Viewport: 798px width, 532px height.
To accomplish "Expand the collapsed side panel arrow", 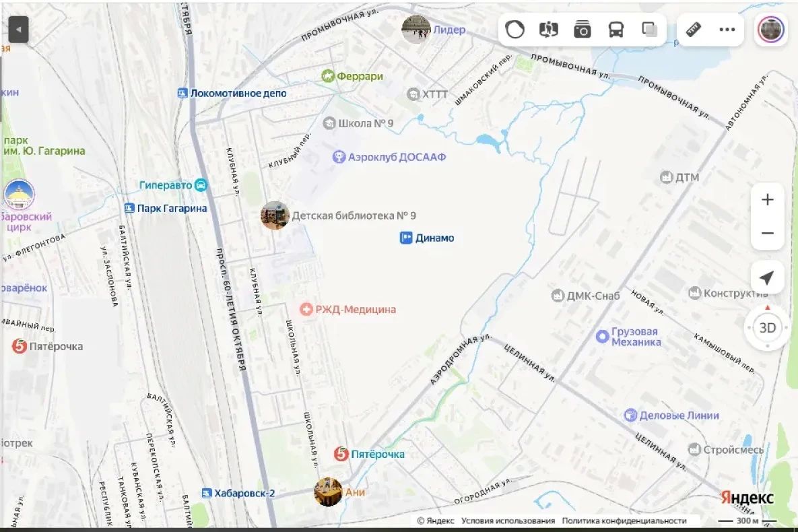I will click(18, 30).
